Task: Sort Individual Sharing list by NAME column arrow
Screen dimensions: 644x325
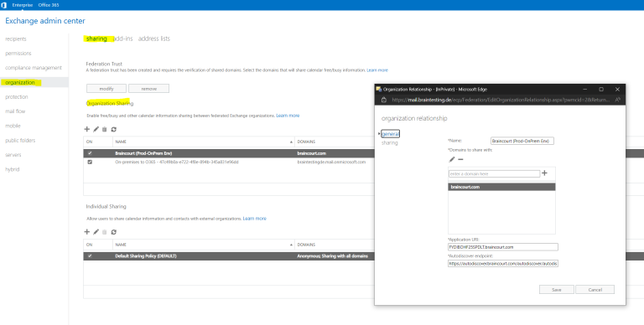Action: (291, 245)
